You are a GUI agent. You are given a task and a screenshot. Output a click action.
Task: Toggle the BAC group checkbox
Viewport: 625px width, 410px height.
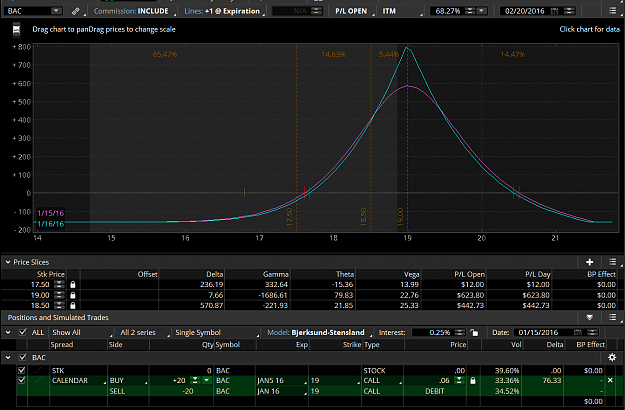(22, 357)
